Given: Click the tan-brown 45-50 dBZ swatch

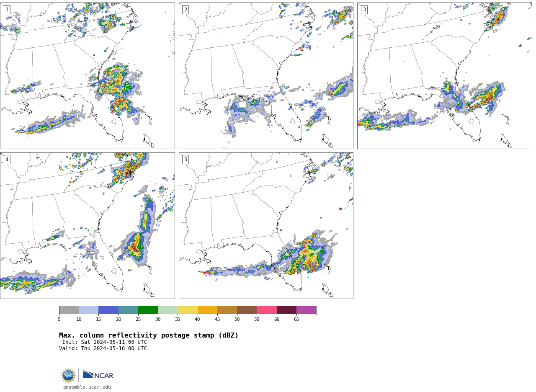Looking at the screenshot, I should tap(227, 310).
